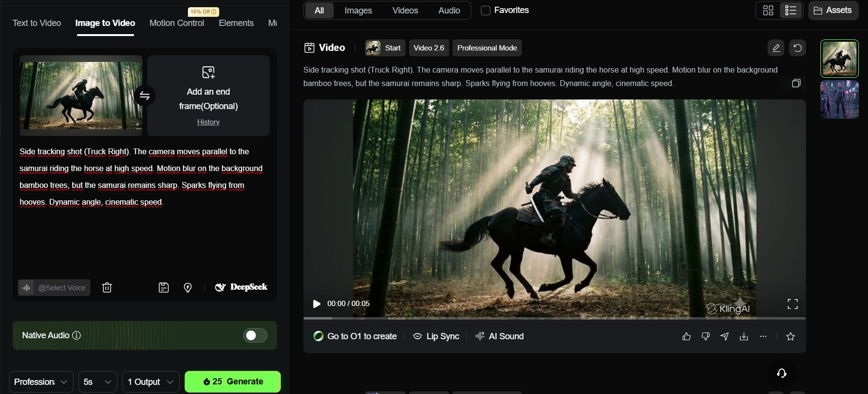
Task: Click Go to O1 to create
Action: coord(355,336)
